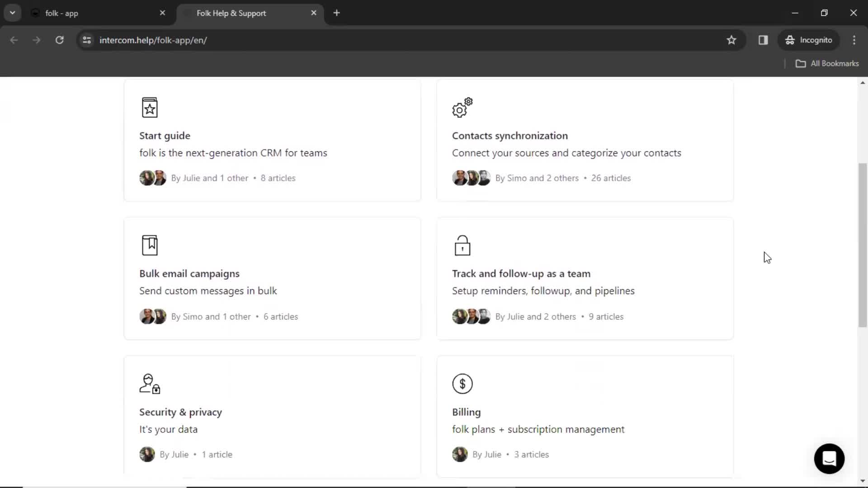
Task: Click "By Julie and 2 others" text
Action: (x=536, y=316)
